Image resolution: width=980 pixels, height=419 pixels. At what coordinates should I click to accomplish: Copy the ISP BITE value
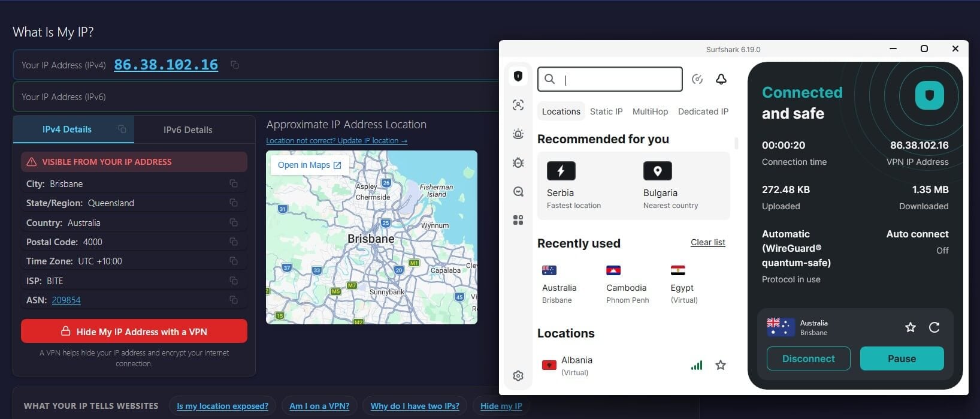pos(234,281)
